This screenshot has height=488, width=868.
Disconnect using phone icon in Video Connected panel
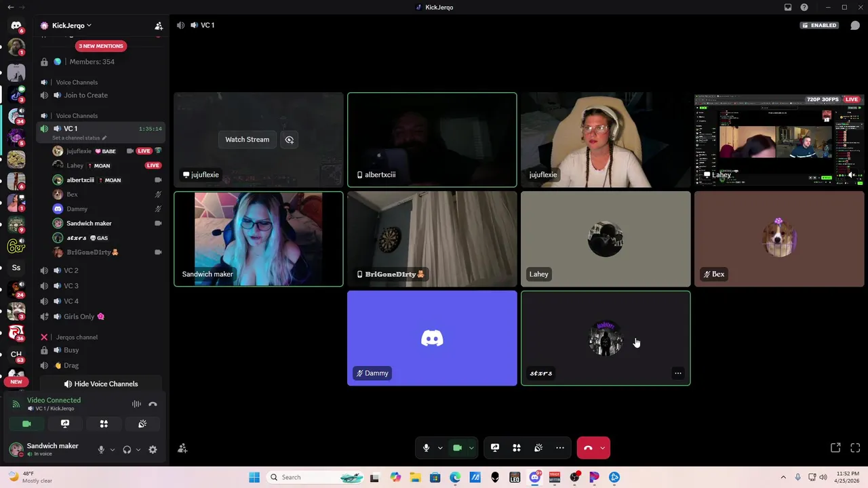coord(153,404)
